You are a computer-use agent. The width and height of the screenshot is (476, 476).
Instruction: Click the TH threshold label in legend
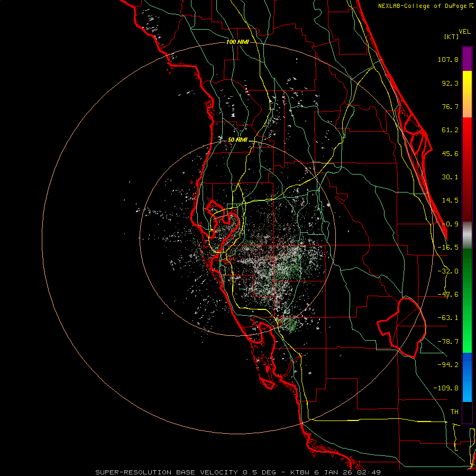pos(454,411)
